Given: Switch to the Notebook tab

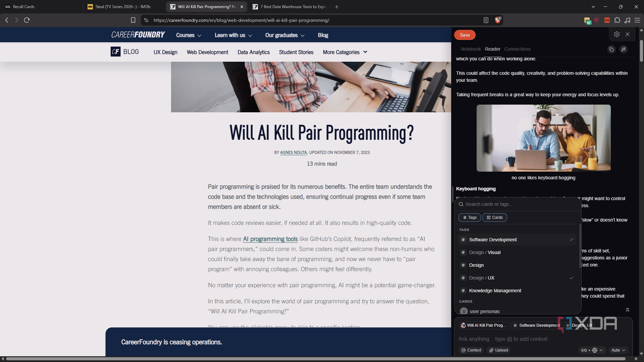Looking at the screenshot, I should coord(471,49).
